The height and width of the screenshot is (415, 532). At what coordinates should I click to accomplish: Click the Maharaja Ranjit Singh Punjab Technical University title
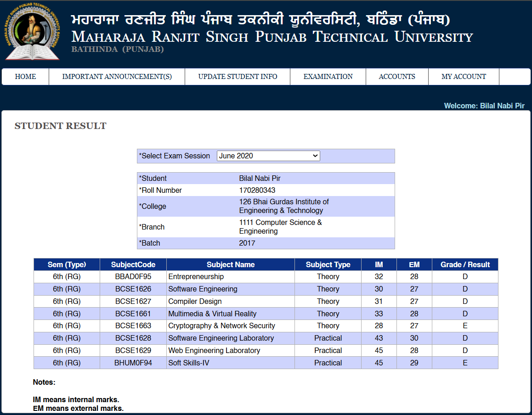click(272, 37)
